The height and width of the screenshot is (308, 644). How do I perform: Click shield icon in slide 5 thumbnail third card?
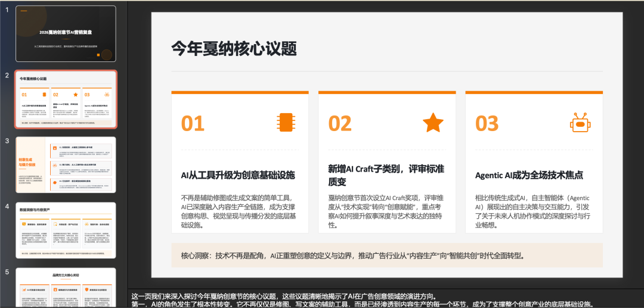(86, 290)
